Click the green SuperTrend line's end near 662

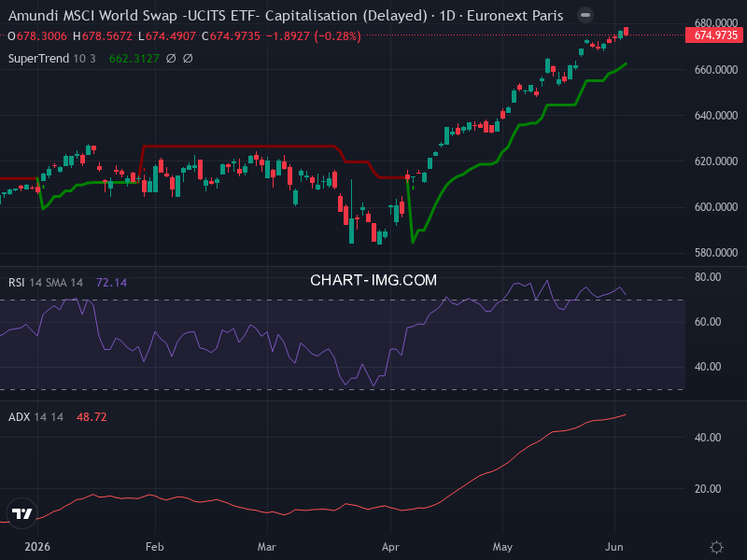(625, 63)
